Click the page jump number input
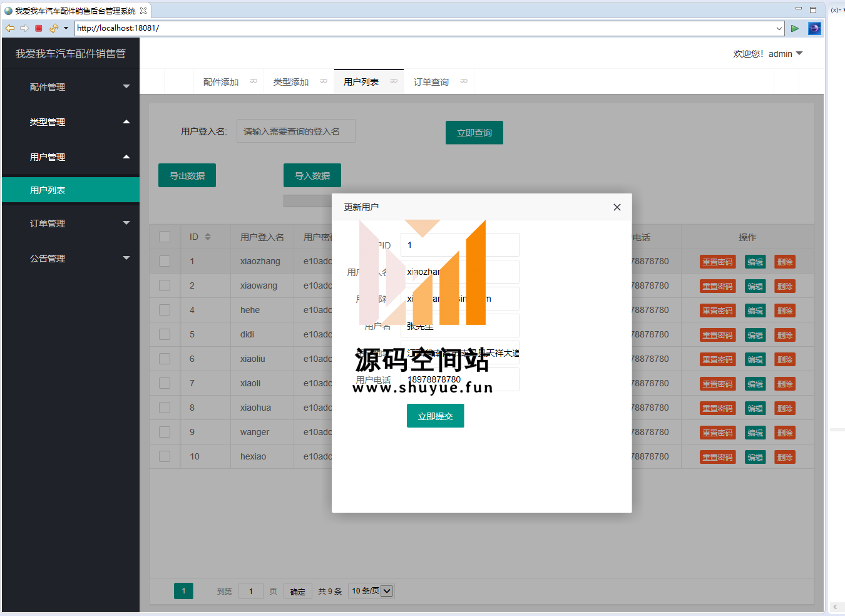Viewport: 845px width, 616px height. [x=251, y=592]
